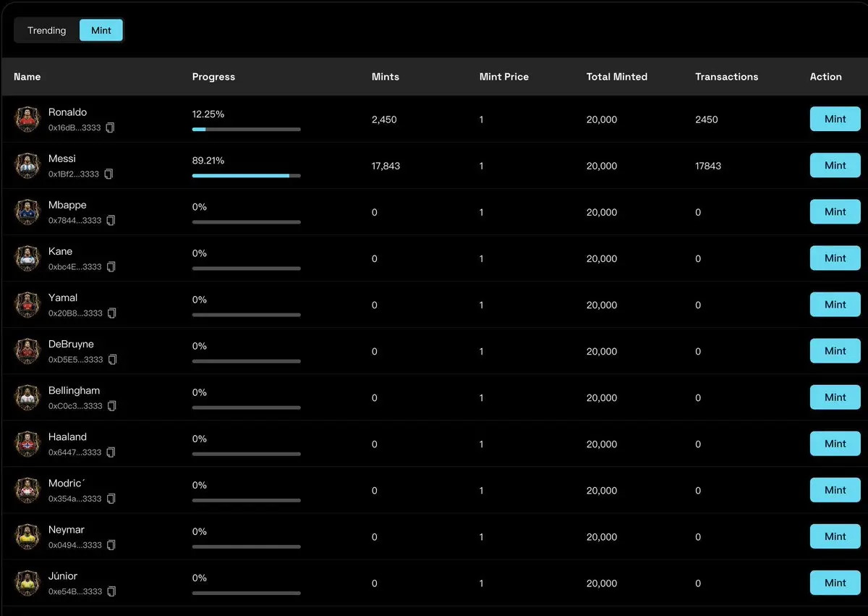The width and height of the screenshot is (868, 616).
Task: Click Ronaldo transactions count 2450
Action: [x=707, y=119]
